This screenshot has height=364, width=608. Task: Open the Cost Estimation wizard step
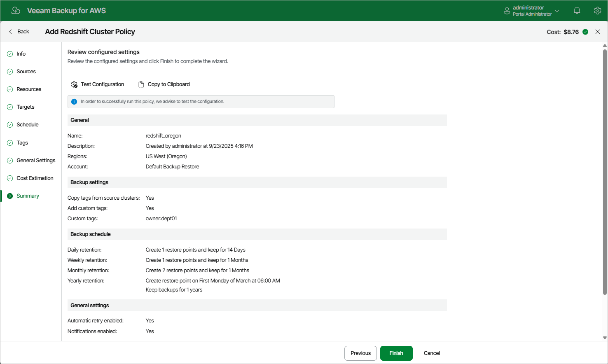click(x=35, y=178)
